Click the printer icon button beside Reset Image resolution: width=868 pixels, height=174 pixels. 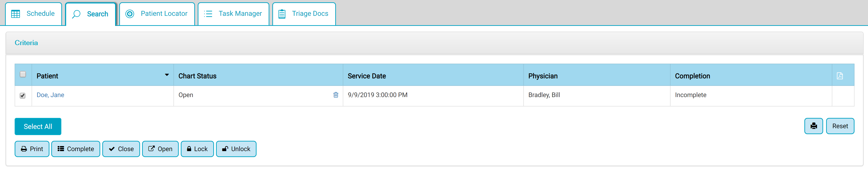pyautogui.click(x=813, y=126)
